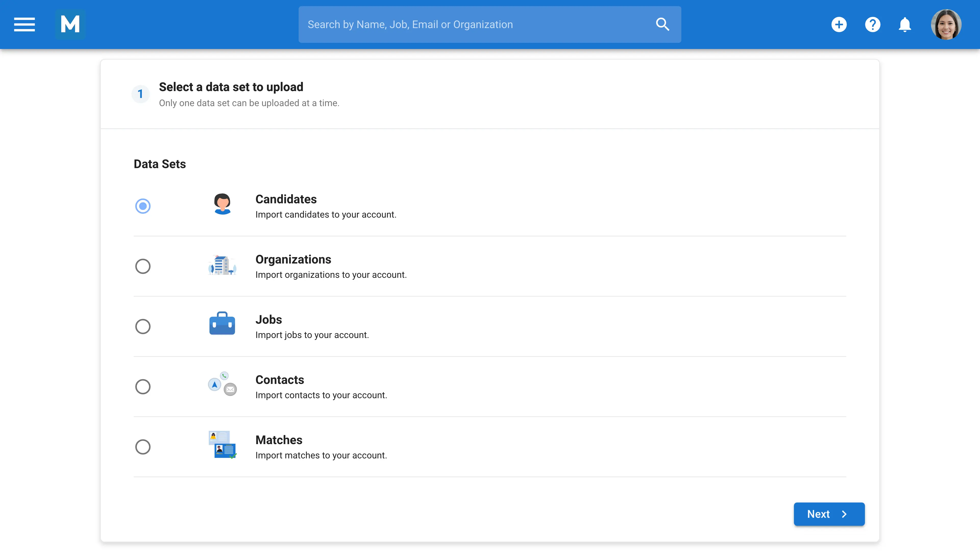The width and height of the screenshot is (980, 551).
Task: Click the plus add-new icon
Action: point(839,24)
